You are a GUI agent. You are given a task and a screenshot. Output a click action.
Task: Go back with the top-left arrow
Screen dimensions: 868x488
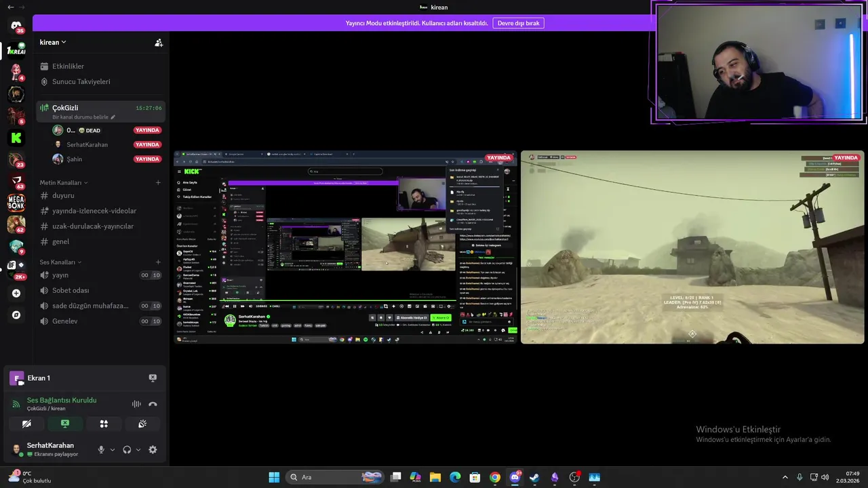(10, 7)
